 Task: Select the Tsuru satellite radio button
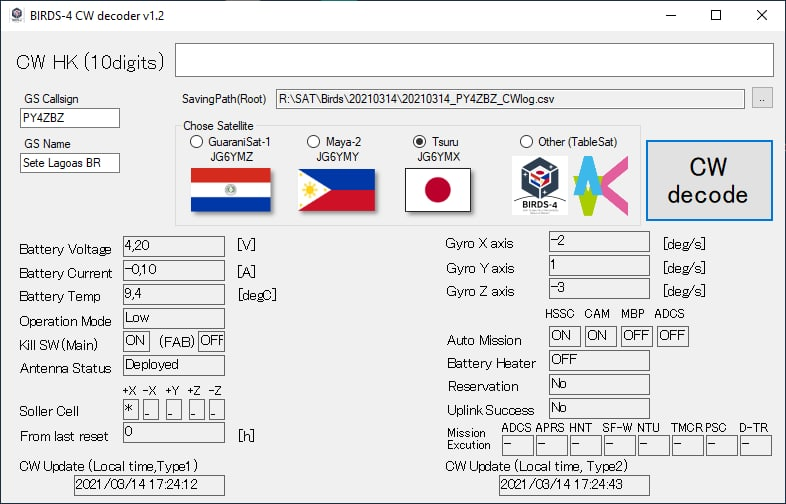[x=421, y=142]
